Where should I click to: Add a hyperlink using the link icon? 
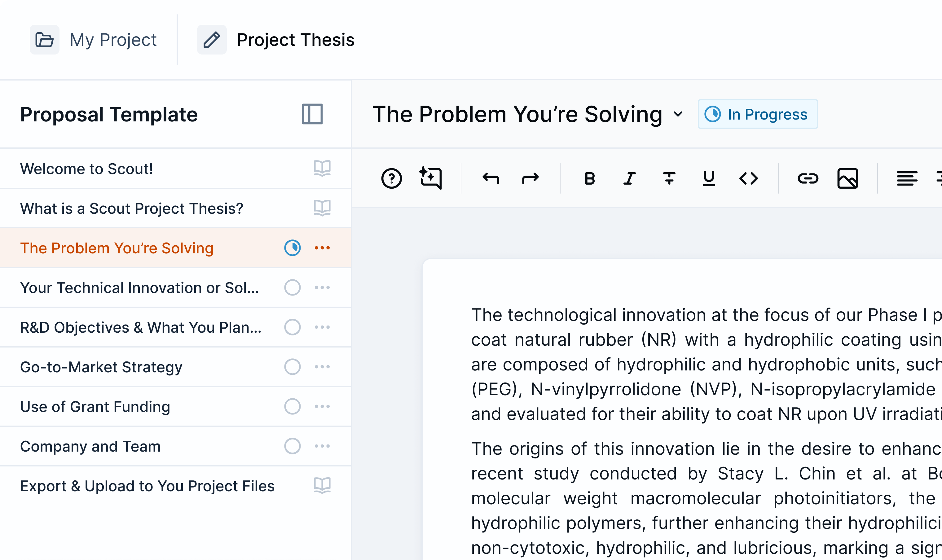coord(808,178)
